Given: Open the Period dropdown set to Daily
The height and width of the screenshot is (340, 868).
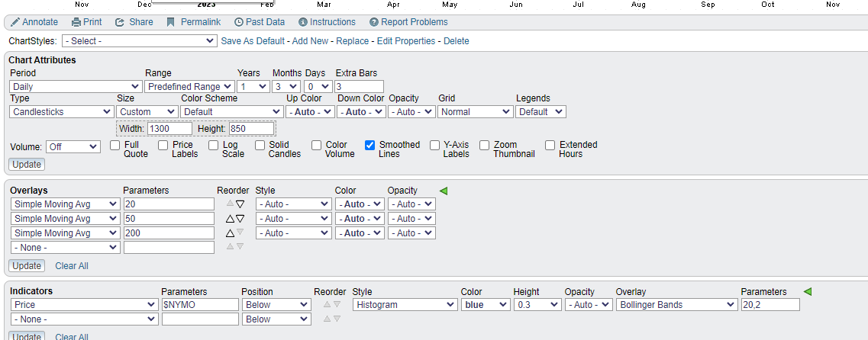Looking at the screenshot, I should (76, 86).
